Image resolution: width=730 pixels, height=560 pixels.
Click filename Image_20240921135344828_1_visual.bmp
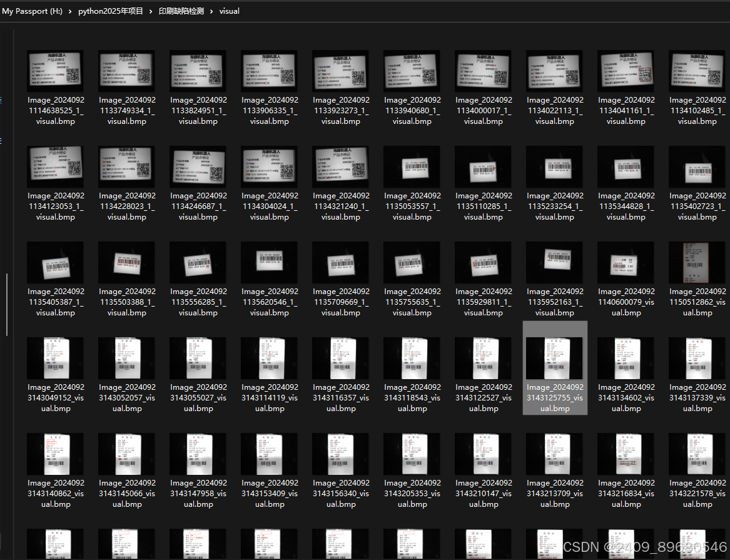point(626,206)
